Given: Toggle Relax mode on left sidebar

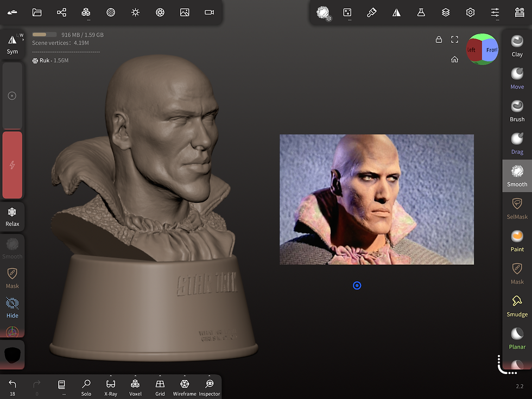Looking at the screenshot, I should click(12, 217).
